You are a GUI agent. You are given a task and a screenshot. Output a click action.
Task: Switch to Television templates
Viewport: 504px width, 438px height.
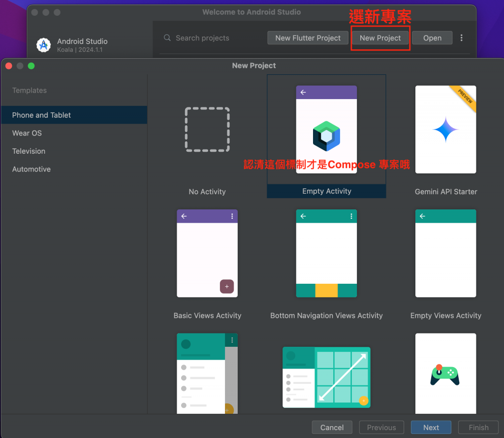coord(74,151)
